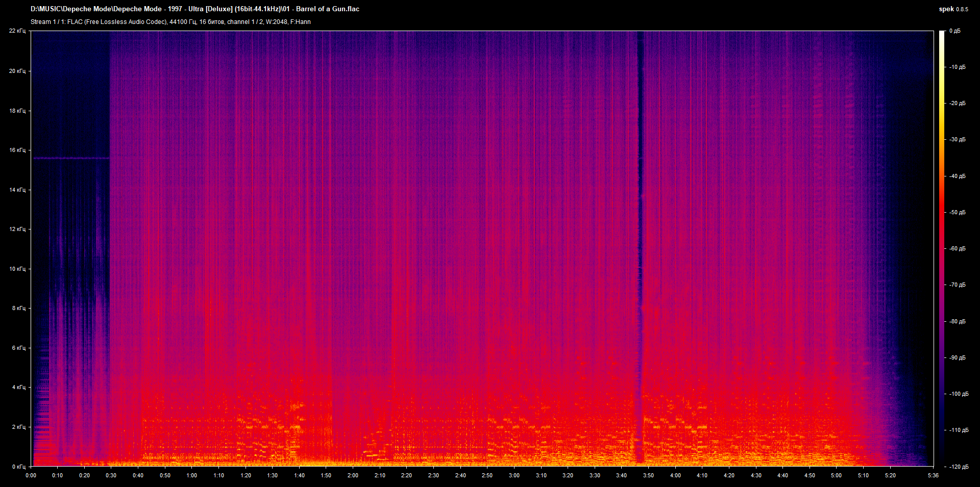Click the 0 kHz frequency axis label
This screenshot has height=487, width=980.
click(18, 467)
